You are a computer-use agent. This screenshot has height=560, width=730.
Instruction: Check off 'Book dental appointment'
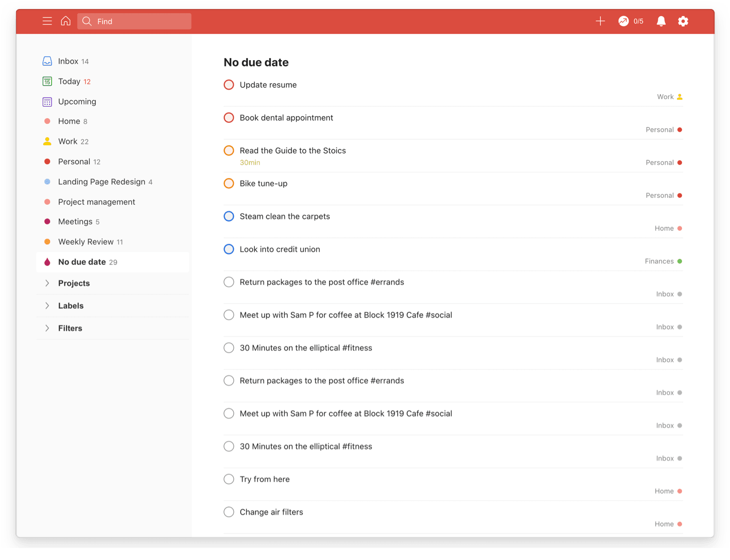tap(229, 118)
